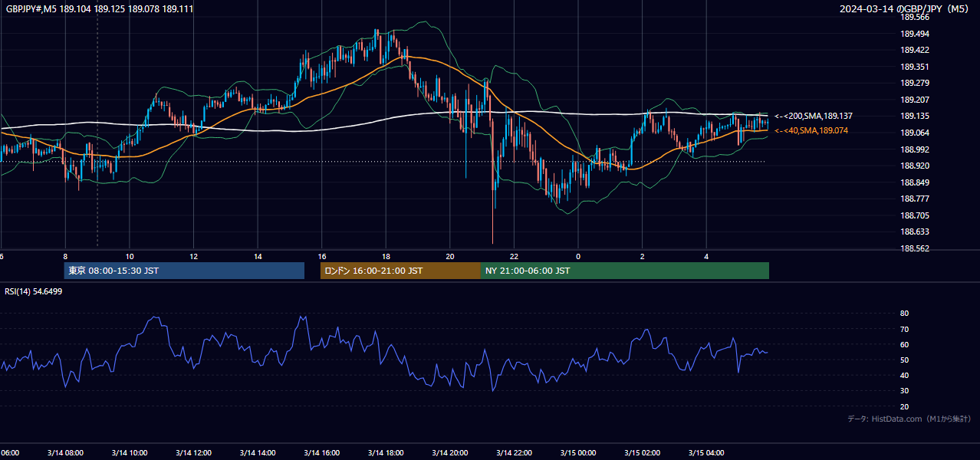The image size is (980, 460).
Task: Click the '3/14 22:00' time axis label
Action: click(514, 452)
